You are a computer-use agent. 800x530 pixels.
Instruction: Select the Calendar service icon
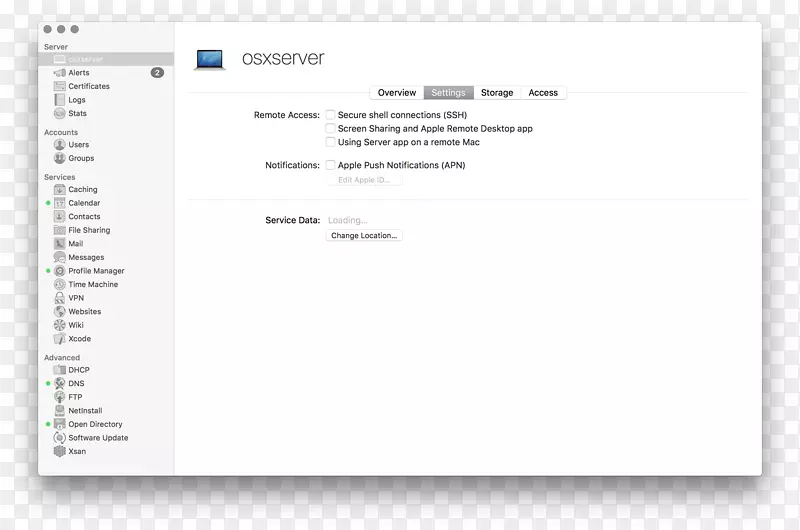(x=60, y=203)
